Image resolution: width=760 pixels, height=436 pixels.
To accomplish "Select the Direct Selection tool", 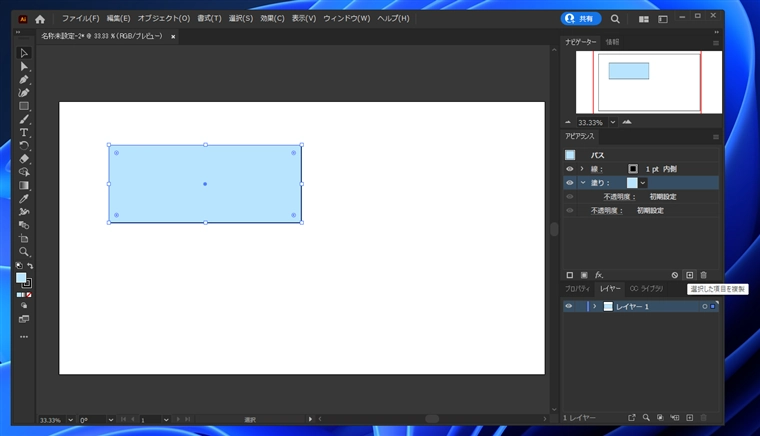I will click(x=24, y=66).
